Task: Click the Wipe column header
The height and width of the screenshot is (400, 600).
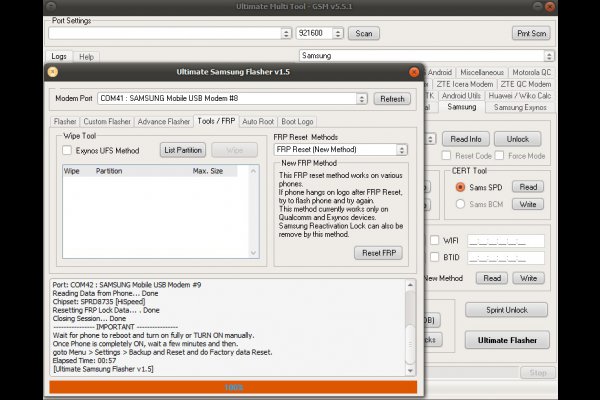Action: pos(72,171)
